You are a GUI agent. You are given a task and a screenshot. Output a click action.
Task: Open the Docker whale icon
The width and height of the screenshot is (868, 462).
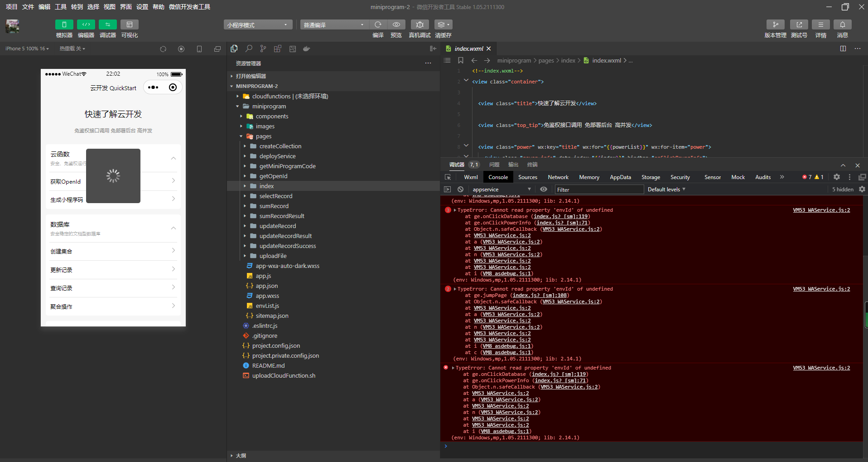point(307,49)
